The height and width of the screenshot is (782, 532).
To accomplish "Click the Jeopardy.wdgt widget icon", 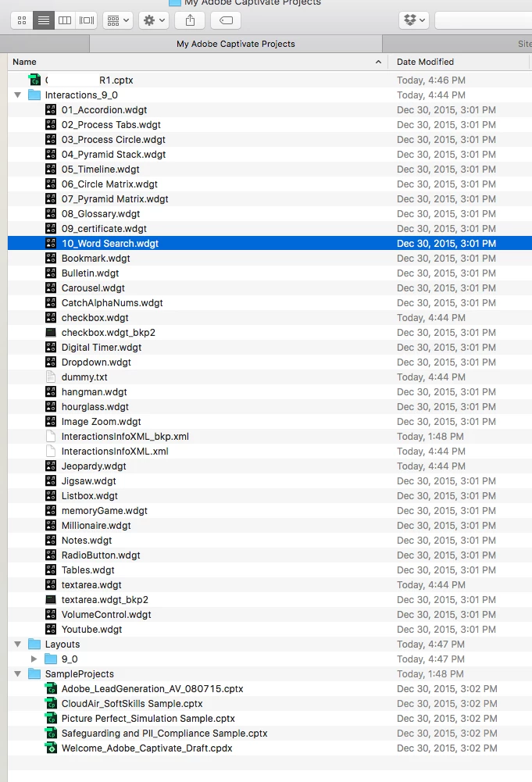I will coord(51,466).
